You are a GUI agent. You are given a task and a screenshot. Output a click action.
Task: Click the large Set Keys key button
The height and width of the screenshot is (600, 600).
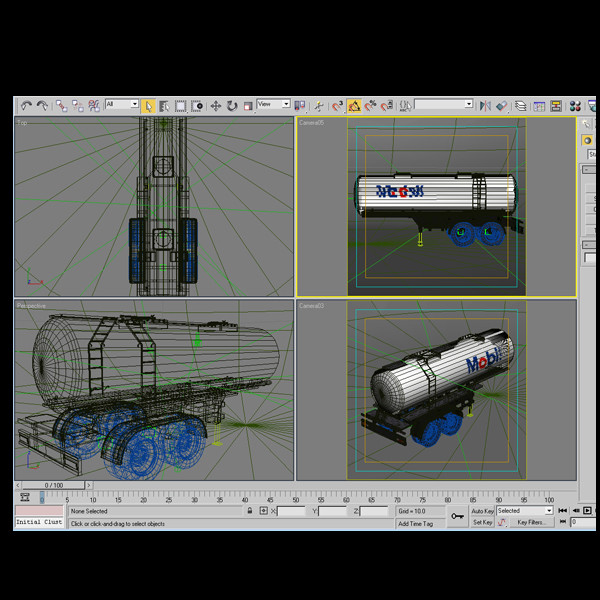coord(457,516)
